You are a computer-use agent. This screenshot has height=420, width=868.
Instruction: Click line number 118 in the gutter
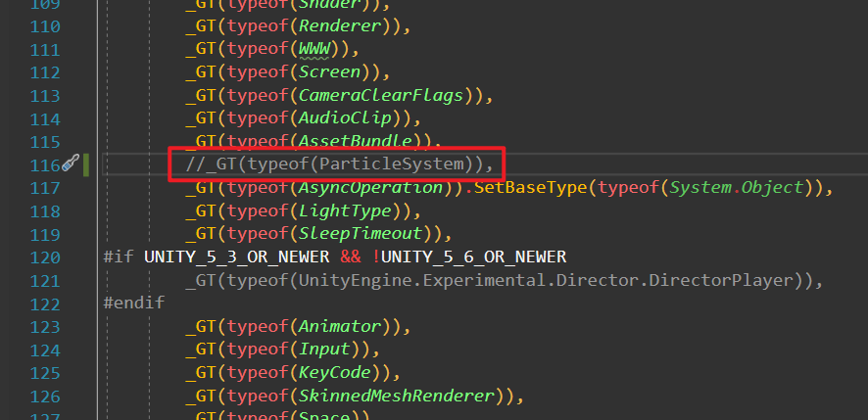click(45, 211)
